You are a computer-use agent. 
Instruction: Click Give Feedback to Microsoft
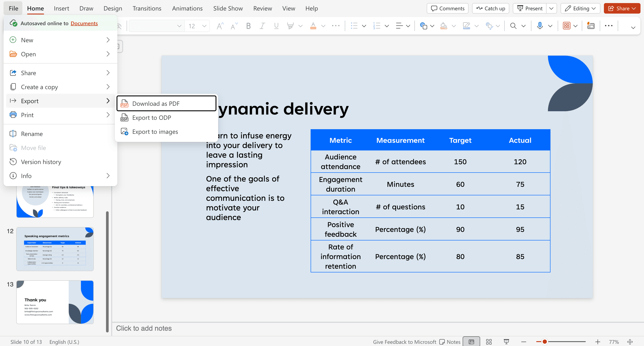(x=405, y=342)
